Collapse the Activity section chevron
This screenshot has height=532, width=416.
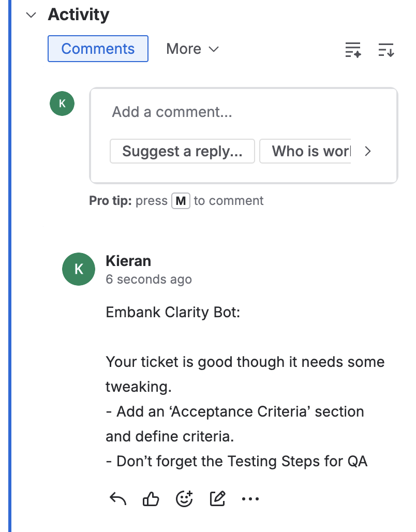32,15
